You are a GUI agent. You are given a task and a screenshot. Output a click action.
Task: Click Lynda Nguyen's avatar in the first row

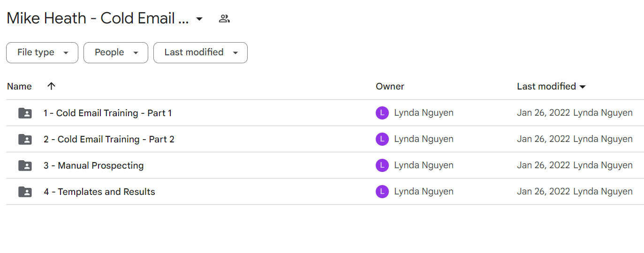(382, 113)
